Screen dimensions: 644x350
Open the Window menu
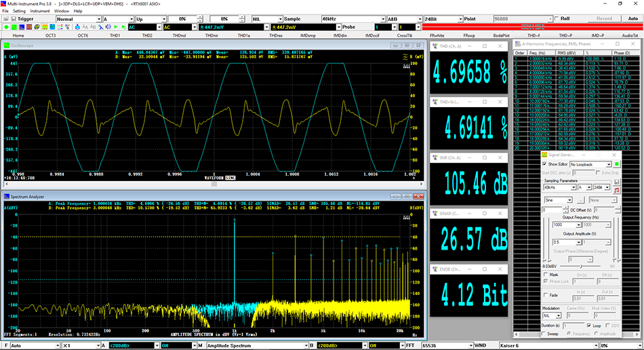tap(62, 11)
